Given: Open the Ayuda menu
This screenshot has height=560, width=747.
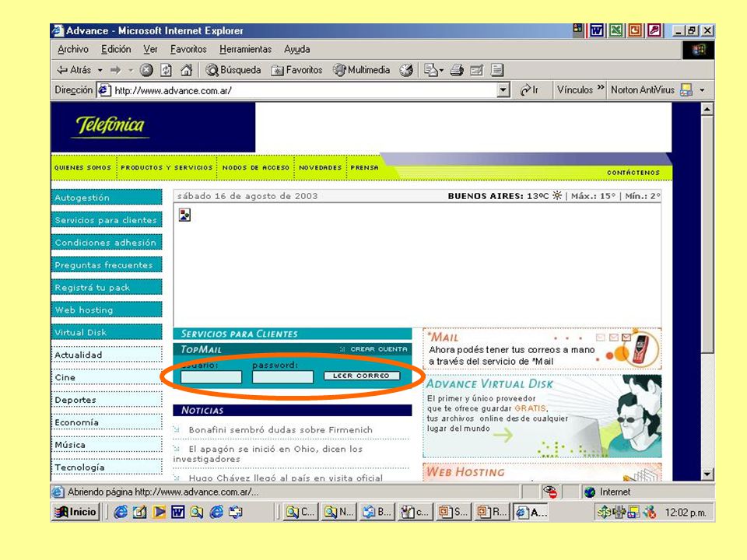Looking at the screenshot, I should [x=296, y=49].
